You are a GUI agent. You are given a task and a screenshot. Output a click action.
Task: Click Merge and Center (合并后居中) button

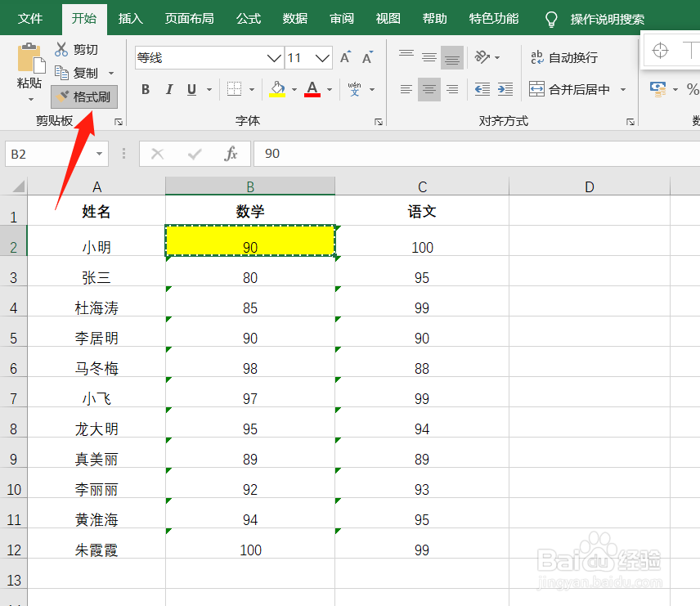click(569, 89)
